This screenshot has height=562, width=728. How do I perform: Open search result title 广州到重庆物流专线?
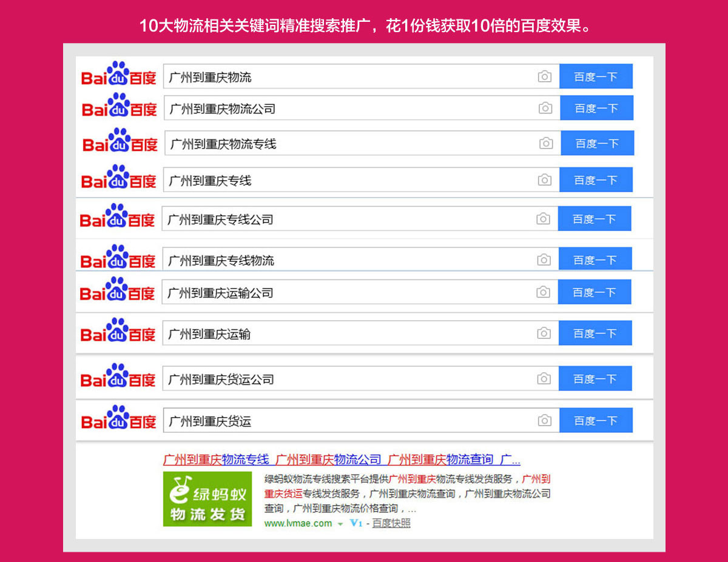pyautogui.click(x=216, y=460)
